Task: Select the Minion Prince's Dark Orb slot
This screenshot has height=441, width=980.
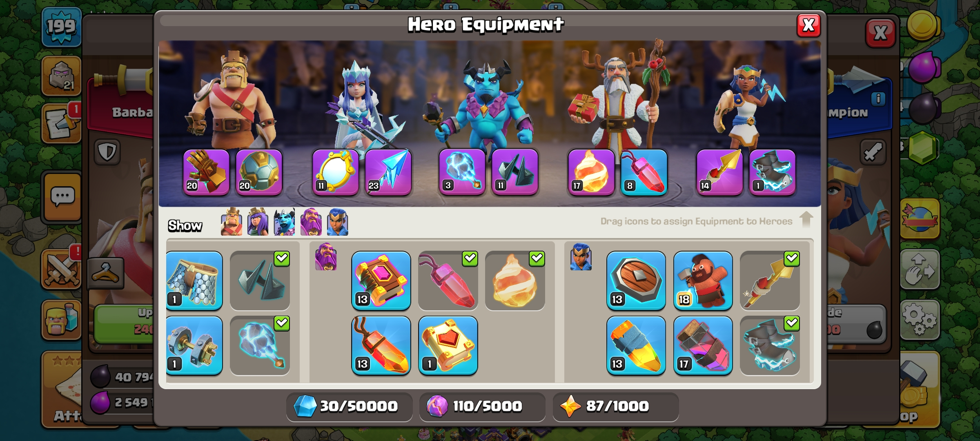Action: [462, 172]
